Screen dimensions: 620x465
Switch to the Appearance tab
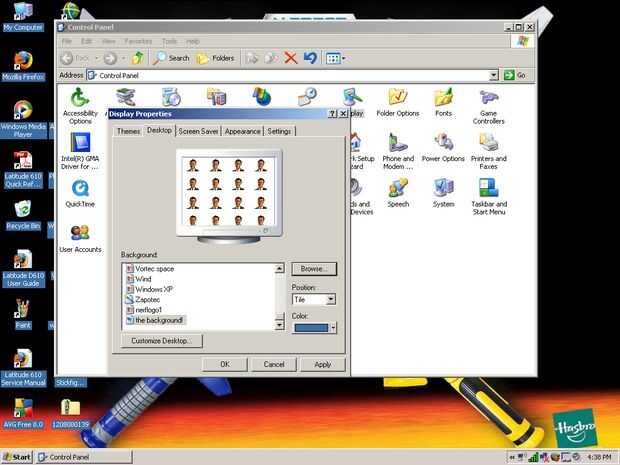pyautogui.click(x=242, y=131)
